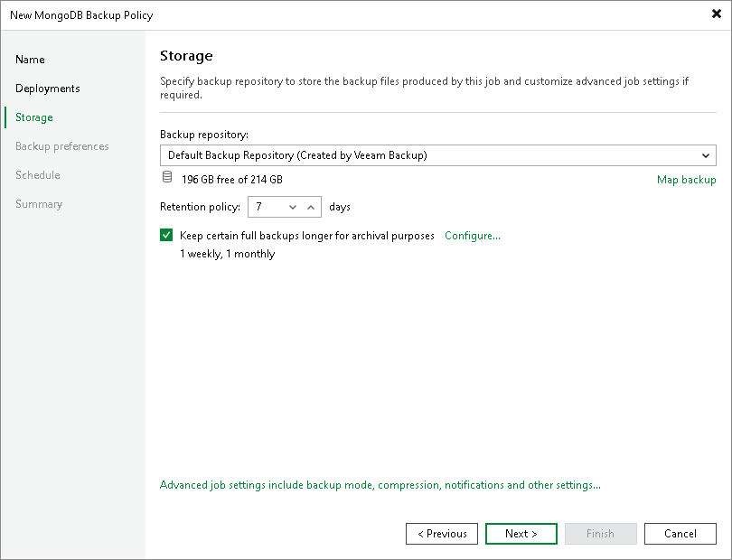Open the Advanced job settings link
This screenshot has height=560, width=732.
point(380,485)
